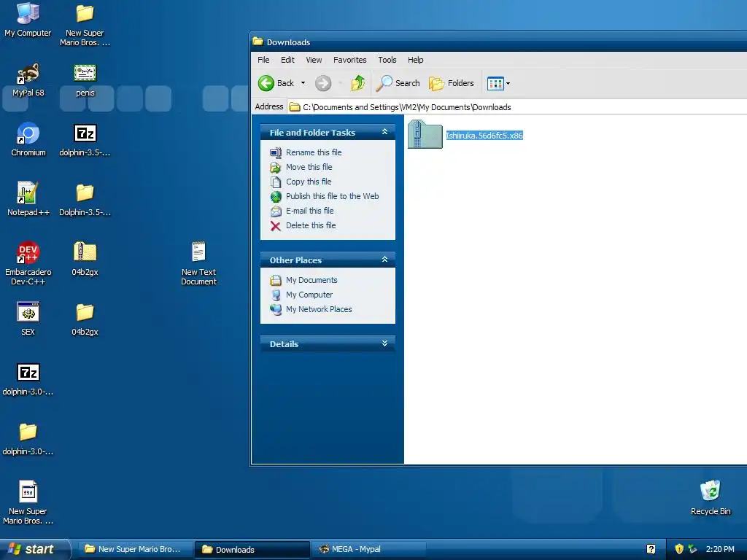Expand the Details panel
Image resolution: width=747 pixels, height=560 pixels.
pyautogui.click(x=384, y=343)
